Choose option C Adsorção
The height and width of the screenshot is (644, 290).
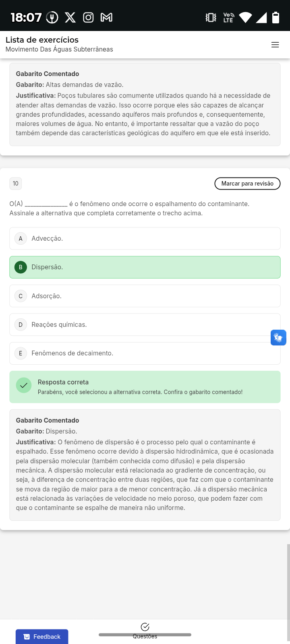coord(145,296)
